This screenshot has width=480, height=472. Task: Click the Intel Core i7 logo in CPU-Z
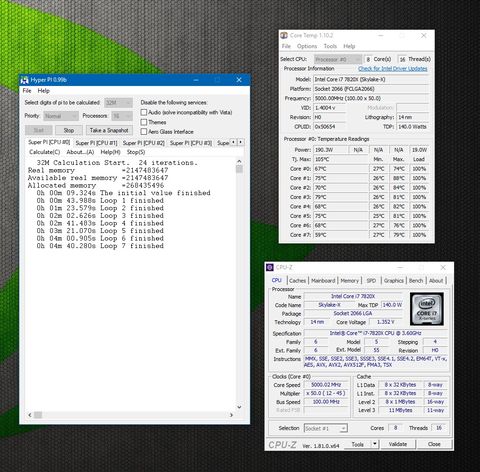click(427, 309)
